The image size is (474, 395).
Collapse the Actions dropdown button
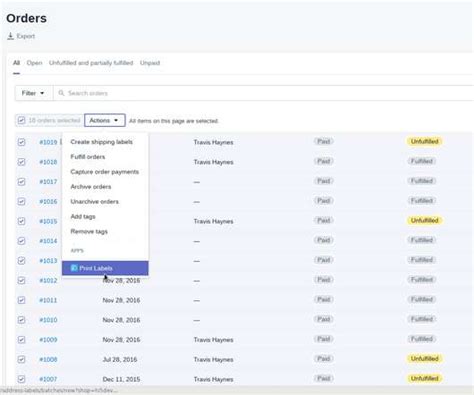pyautogui.click(x=105, y=120)
